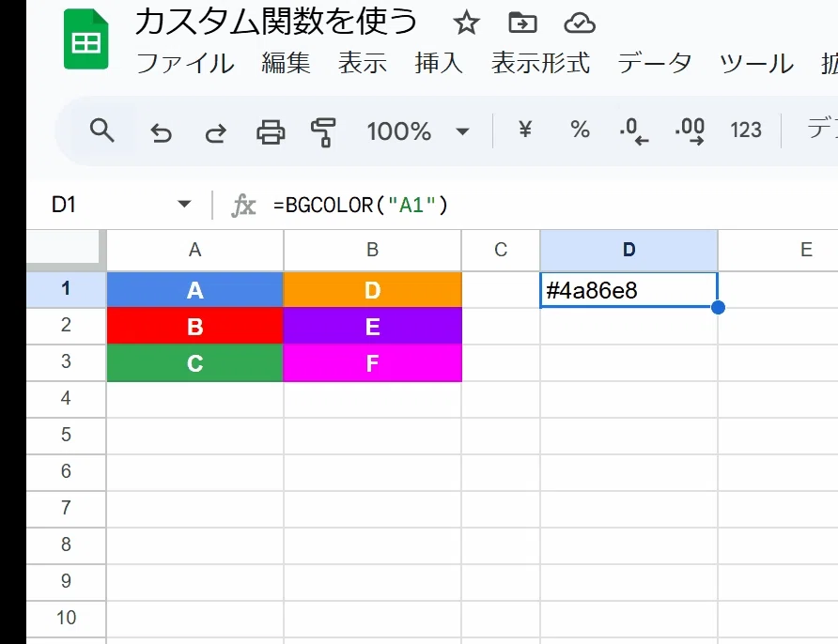
Task: Apply yen currency format
Action: (x=525, y=130)
